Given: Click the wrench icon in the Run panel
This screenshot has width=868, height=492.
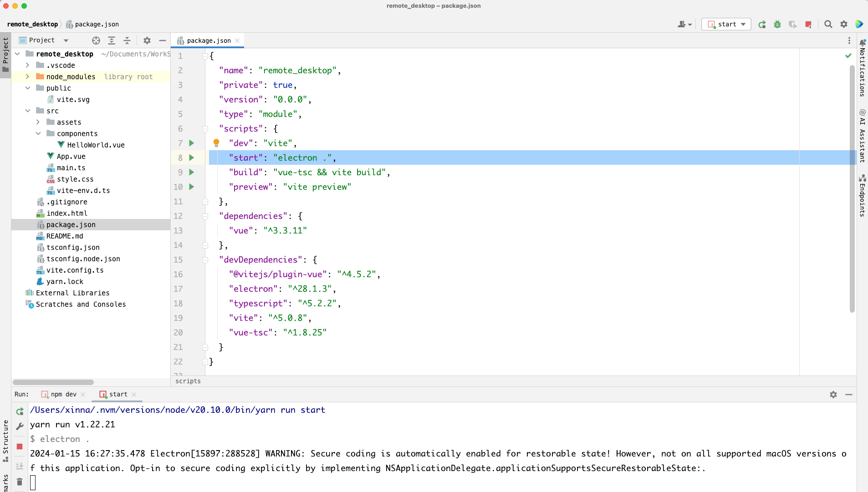Looking at the screenshot, I should click(x=20, y=426).
